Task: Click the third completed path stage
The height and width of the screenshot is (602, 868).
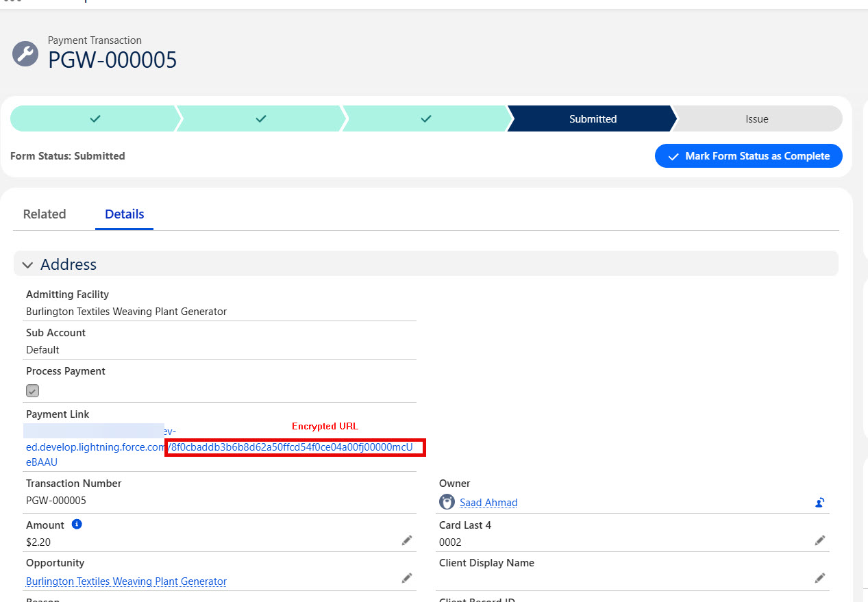Action: tap(426, 119)
